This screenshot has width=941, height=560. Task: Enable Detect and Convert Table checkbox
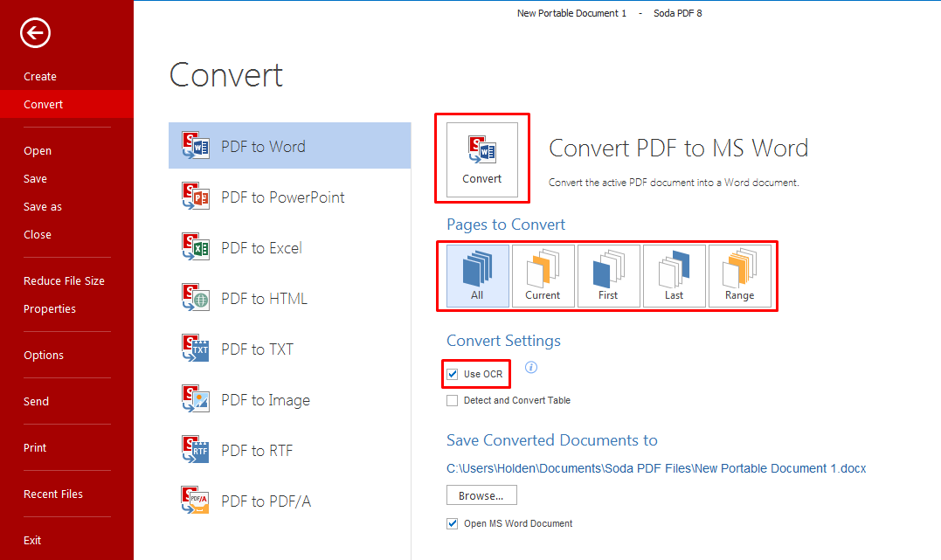click(x=453, y=400)
